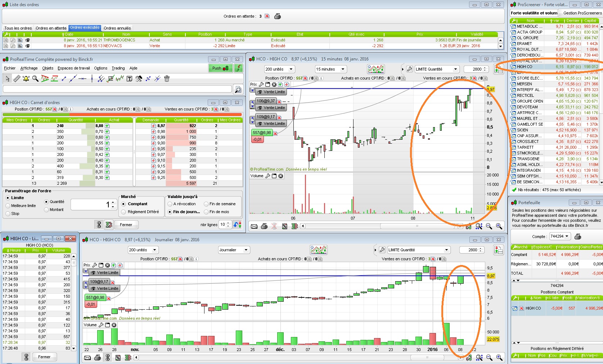Open the hammer and wrench settings tool
Viewport: 603px width, 364px height.
(x=139, y=78)
